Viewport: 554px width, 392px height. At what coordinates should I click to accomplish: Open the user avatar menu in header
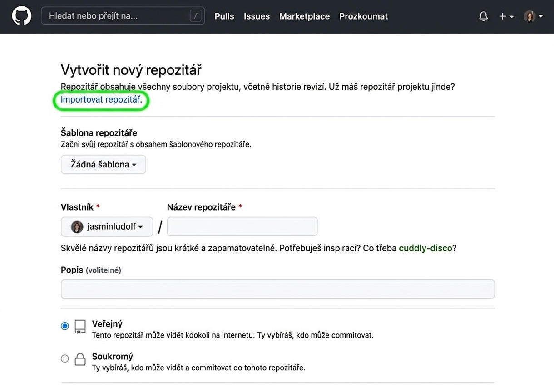[534, 16]
